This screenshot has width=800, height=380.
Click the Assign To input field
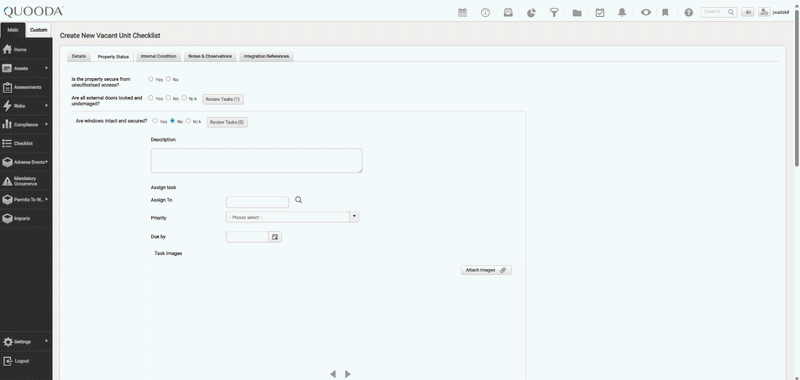click(x=257, y=202)
